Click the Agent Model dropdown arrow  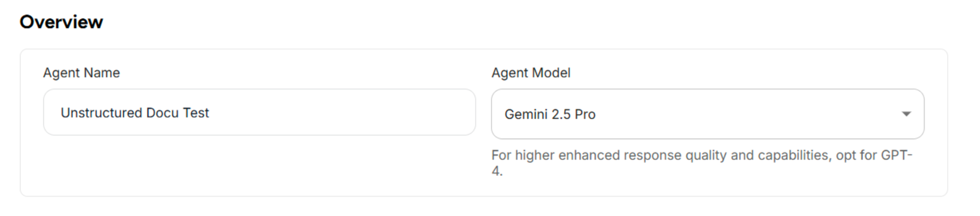click(906, 114)
